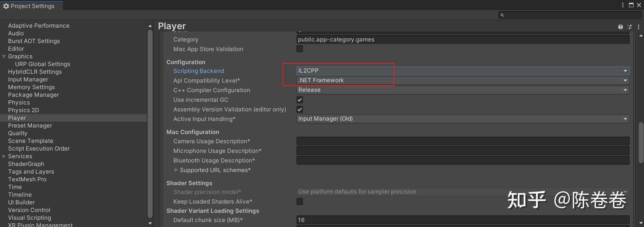
Task: Click the Project Settings gear icon
Action: 6,6
